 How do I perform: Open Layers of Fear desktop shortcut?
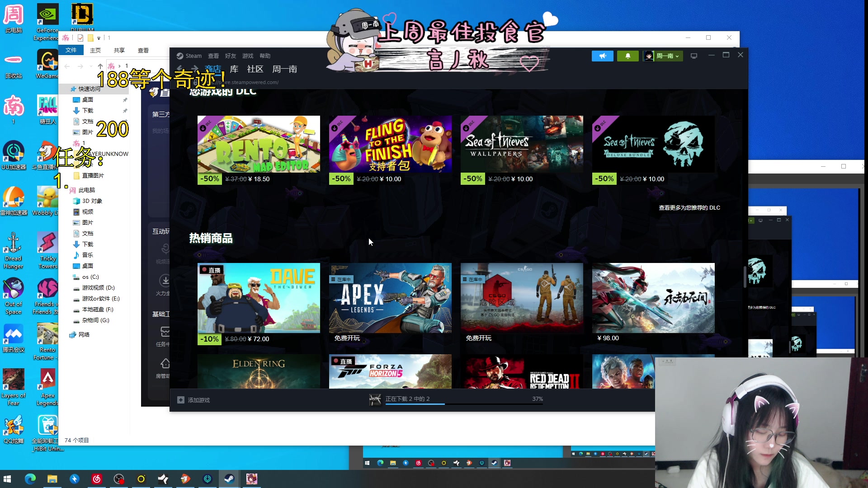point(14,388)
